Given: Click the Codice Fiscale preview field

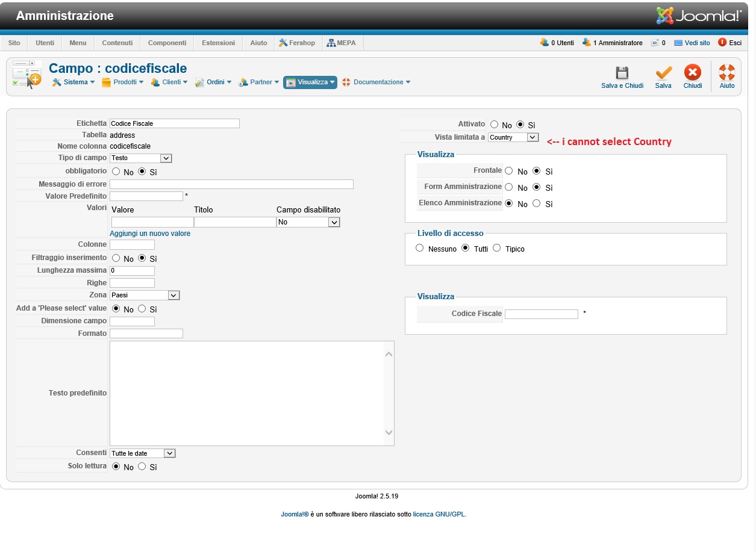Looking at the screenshot, I should click(542, 314).
